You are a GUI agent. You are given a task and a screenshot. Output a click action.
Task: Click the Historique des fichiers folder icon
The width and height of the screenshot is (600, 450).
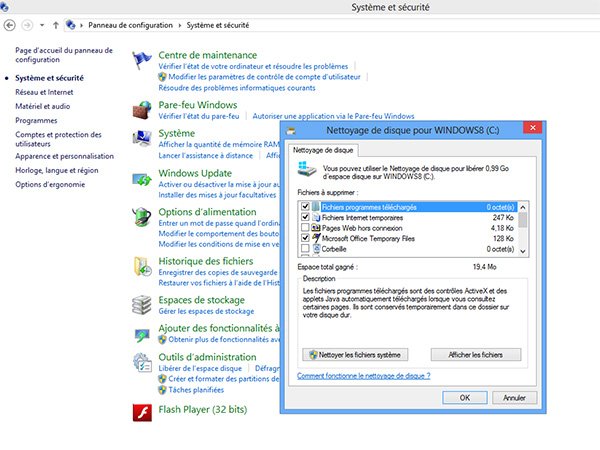pos(142,267)
